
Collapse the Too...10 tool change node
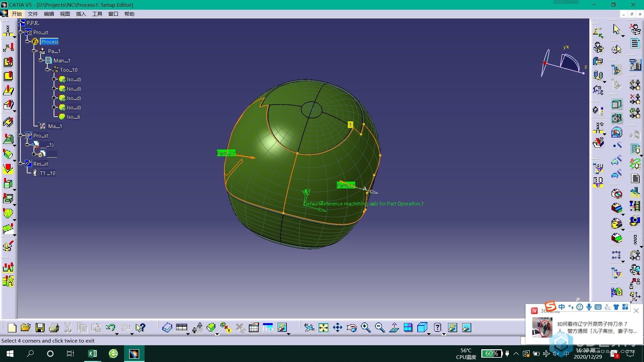(48, 70)
